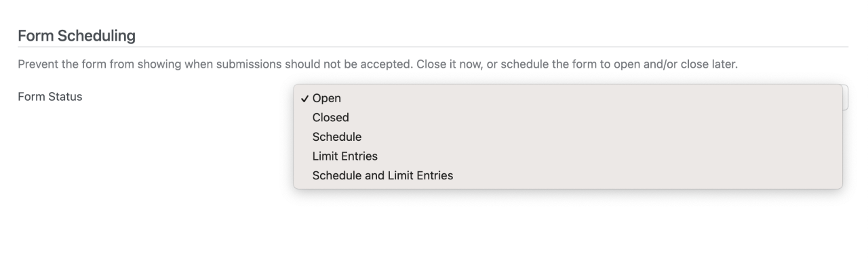Click the description text starting with 'Prevent the form'
This screenshot has width=868, height=264.
click(377, 65)
